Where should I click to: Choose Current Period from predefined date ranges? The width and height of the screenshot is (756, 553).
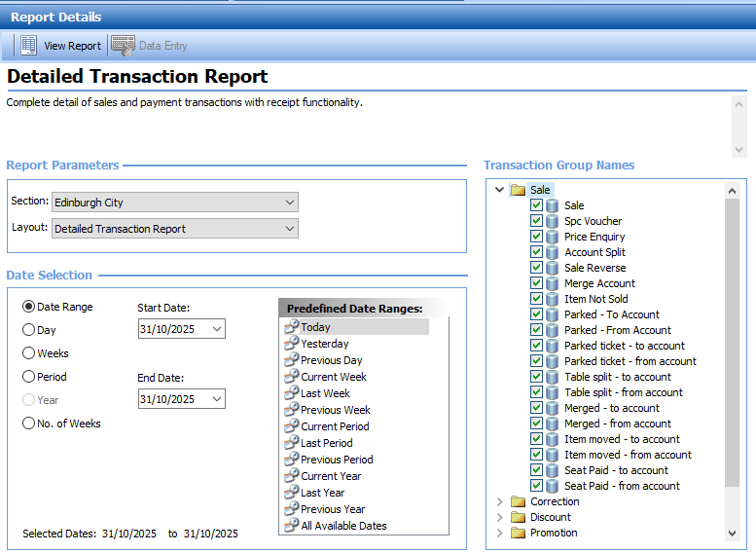tap(335, 426)
